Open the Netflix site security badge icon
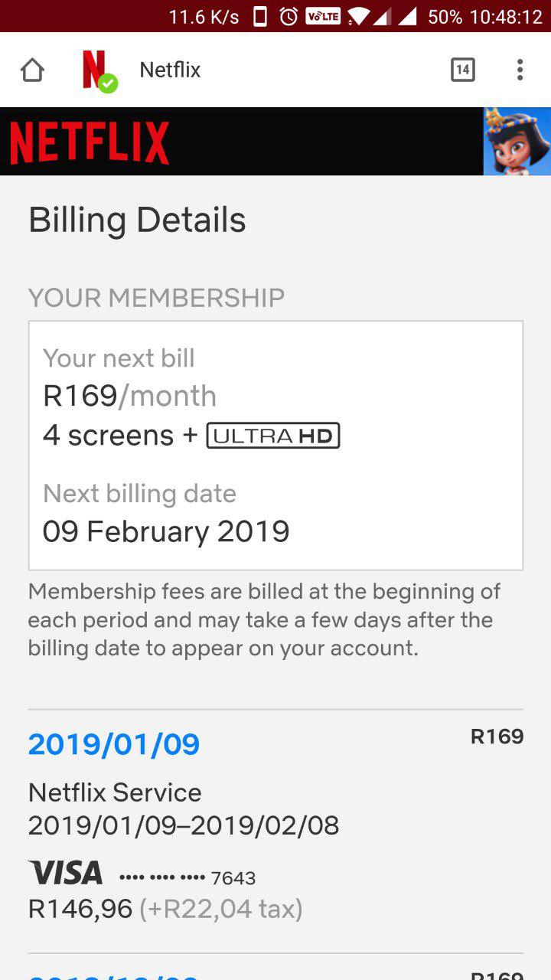 tap(98, 71)
